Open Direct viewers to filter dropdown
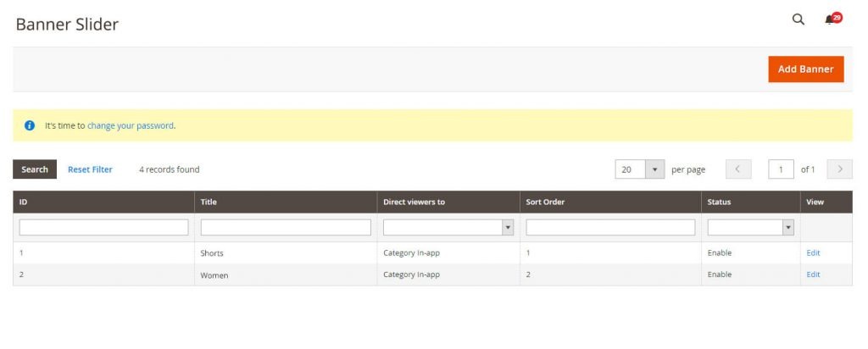 (448, 227)
